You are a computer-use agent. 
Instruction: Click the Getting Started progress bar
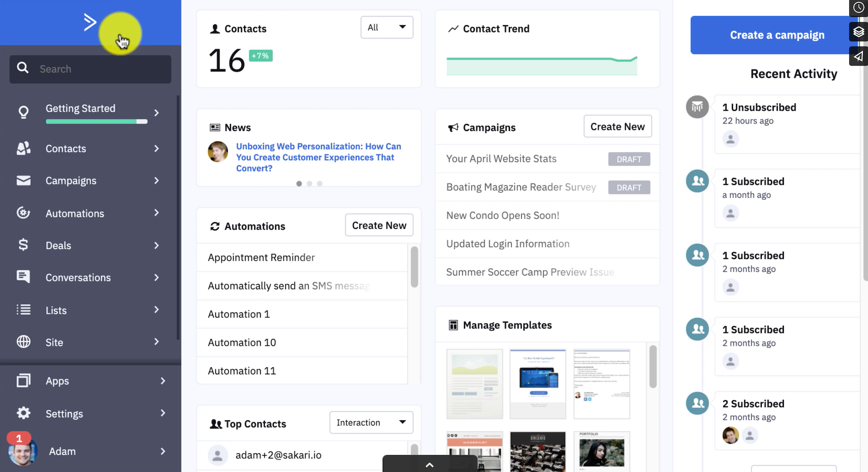coord(96,120)
